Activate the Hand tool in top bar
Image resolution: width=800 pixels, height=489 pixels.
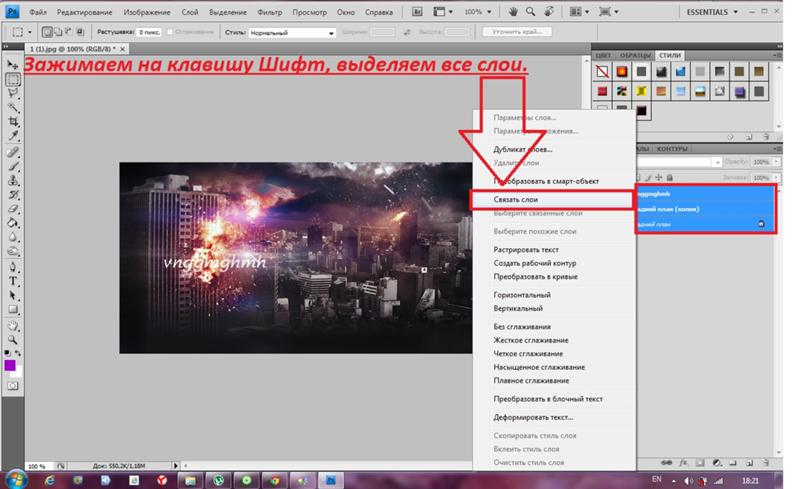point(513,12)
